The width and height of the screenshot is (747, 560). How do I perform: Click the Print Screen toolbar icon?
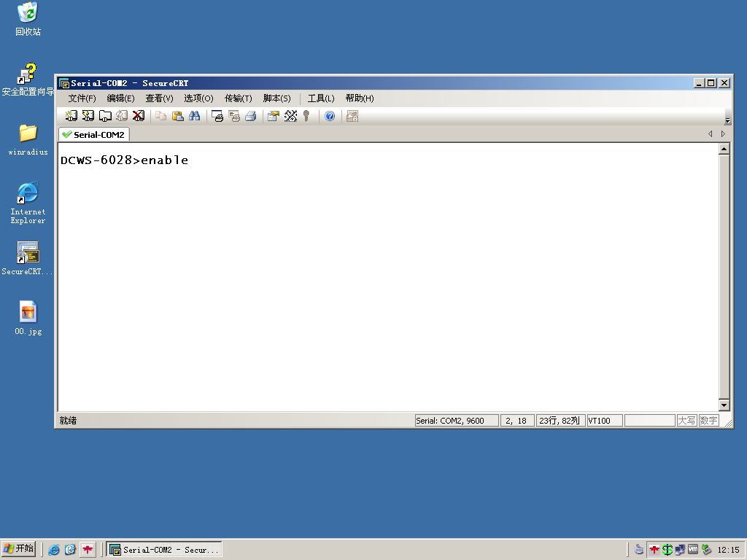point(217,116)
